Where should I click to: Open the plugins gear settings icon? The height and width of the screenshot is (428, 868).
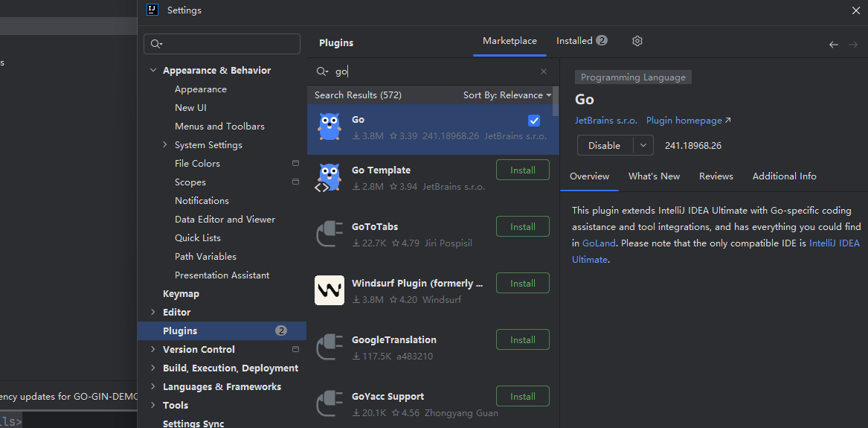637,41
